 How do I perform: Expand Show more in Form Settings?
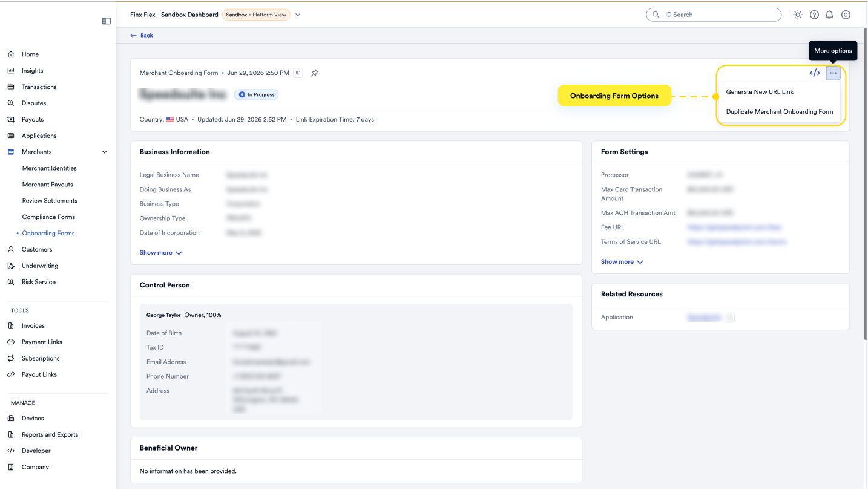click(x=622, y=262)
